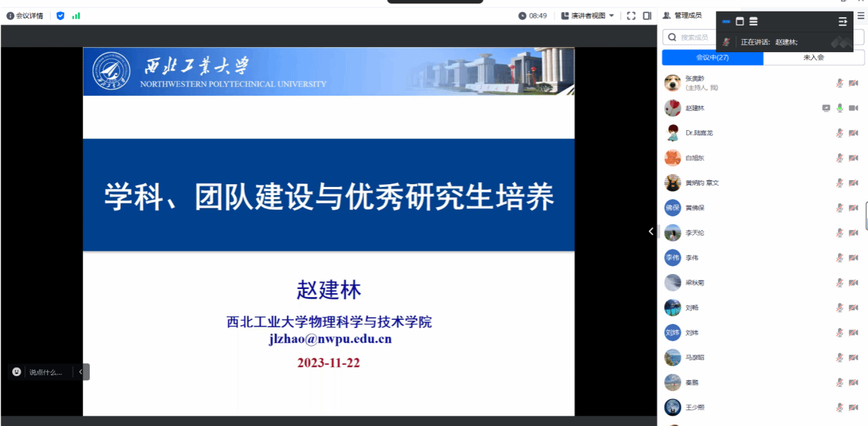Toggle microphone for 赵建林
Image resolution: width=868 pixels, height=426 pixels.
point(839,108)
